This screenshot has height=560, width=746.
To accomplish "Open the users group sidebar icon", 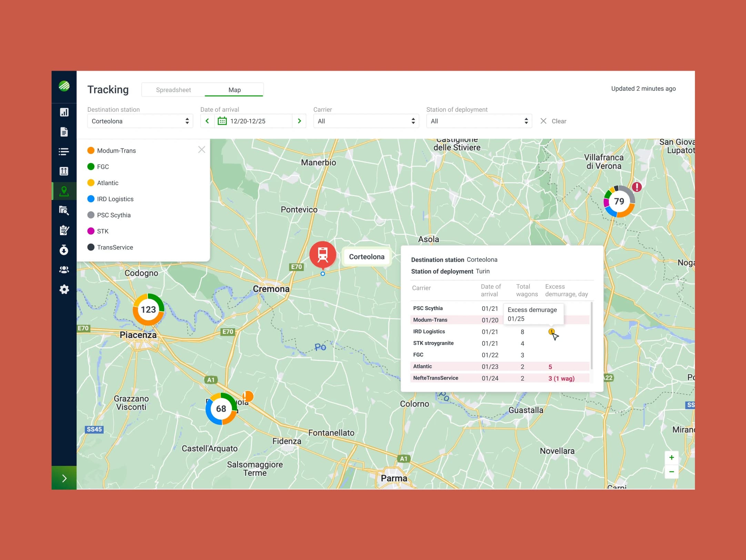I will pyautogui.click(x=64, y=270).
